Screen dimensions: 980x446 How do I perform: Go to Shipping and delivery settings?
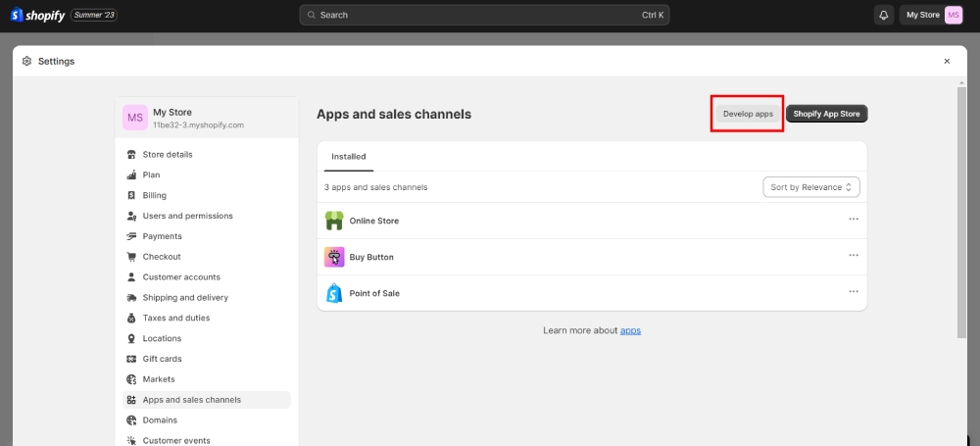pyautogui.click(x=185, y=298)
